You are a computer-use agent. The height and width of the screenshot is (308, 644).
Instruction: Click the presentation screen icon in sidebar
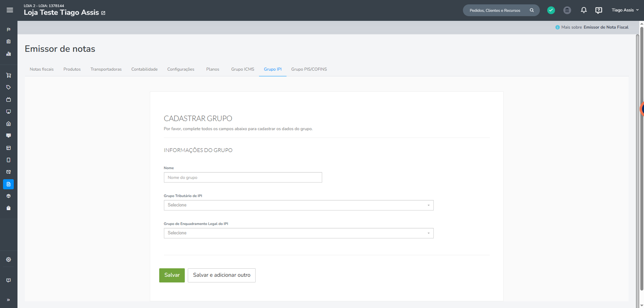coord(9,112)
